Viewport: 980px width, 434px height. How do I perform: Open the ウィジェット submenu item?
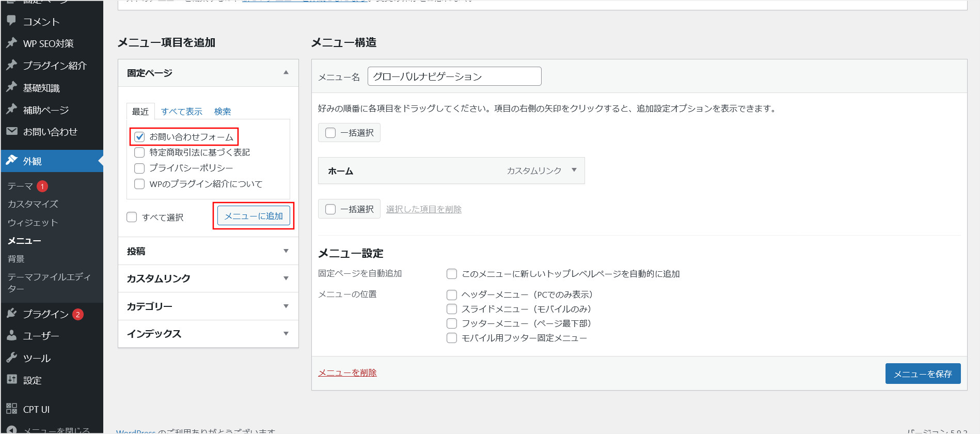pos(33,223)
